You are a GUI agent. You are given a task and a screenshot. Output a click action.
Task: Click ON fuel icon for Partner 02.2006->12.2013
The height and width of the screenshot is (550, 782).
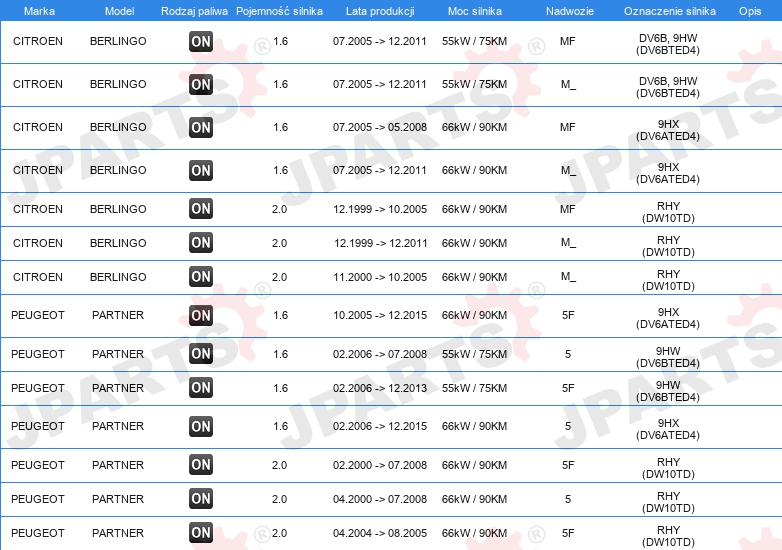(201, 387)
